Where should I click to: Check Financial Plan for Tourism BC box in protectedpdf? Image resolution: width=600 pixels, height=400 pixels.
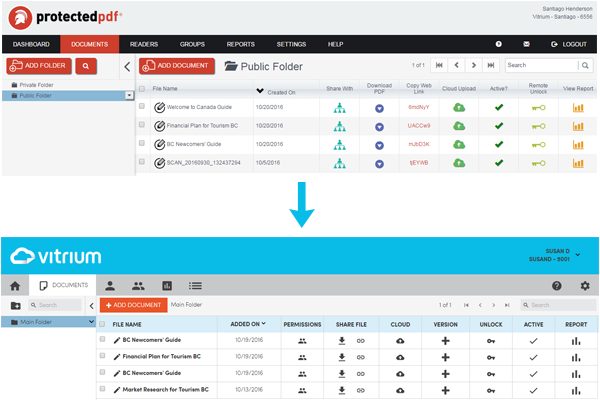[x=142, y=124]
